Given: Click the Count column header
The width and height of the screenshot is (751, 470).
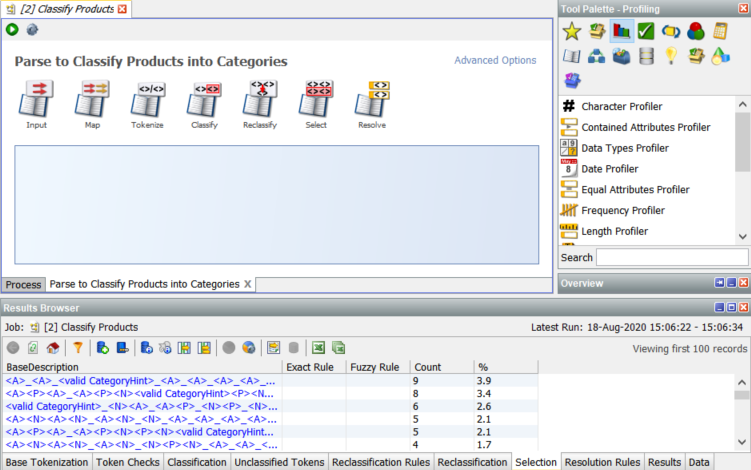Looking at the screenshot, I should click(x=427, y=367).
